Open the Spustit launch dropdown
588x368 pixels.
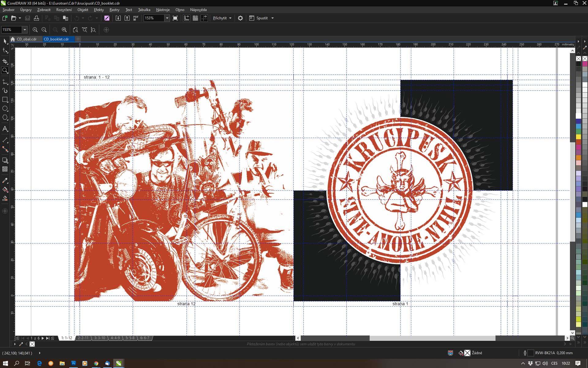273,18
